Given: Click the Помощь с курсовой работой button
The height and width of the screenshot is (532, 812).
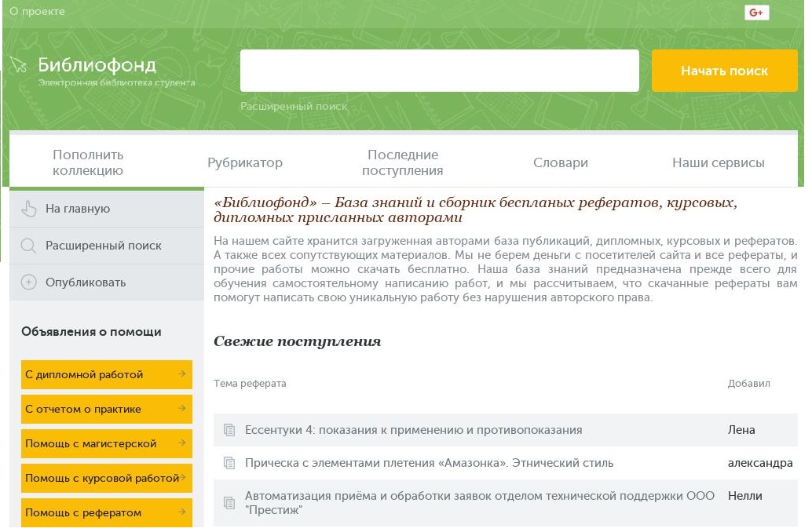Looking at the screenshot, I should point(107,478).
